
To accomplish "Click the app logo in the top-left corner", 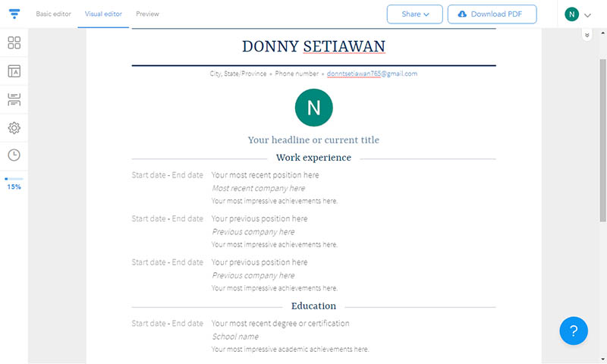I will [14, 14].
